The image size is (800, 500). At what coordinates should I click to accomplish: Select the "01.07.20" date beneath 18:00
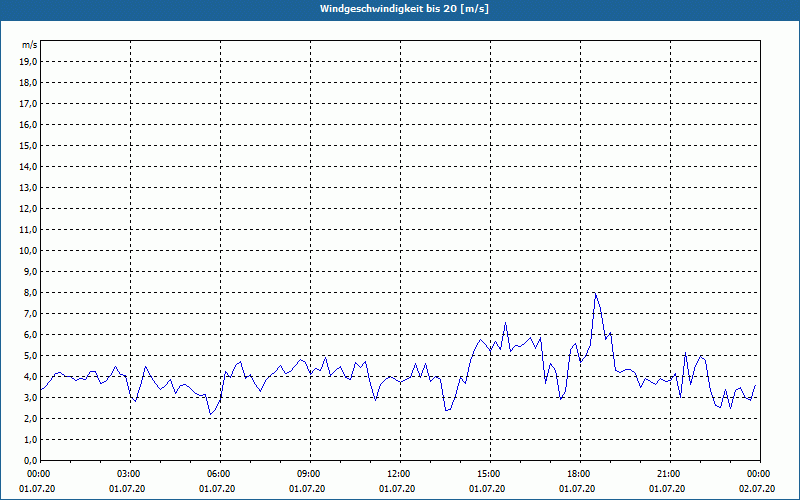[577, 489]
